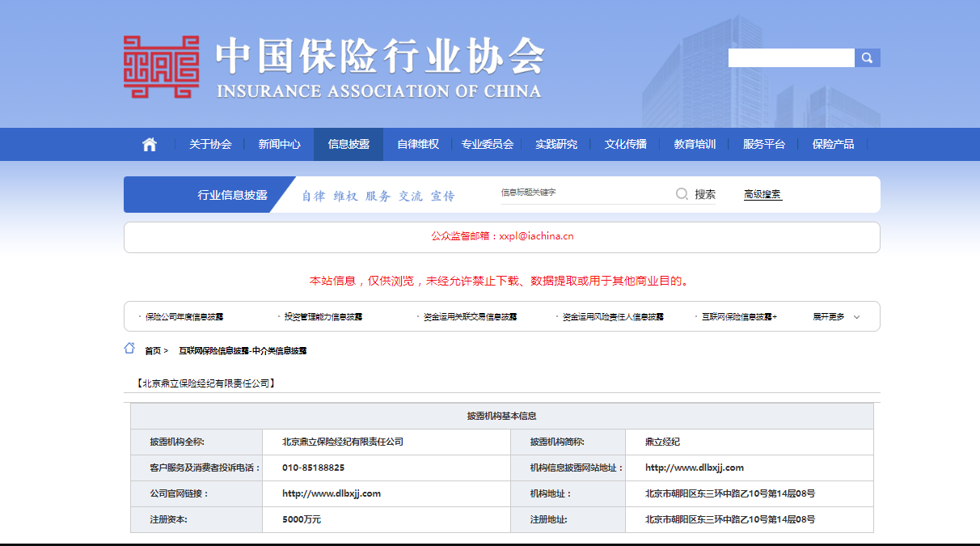Click the 自律 维权 服务 交流 宣传 slogan
Screen dimensions: 980x546
click(378, 196)
